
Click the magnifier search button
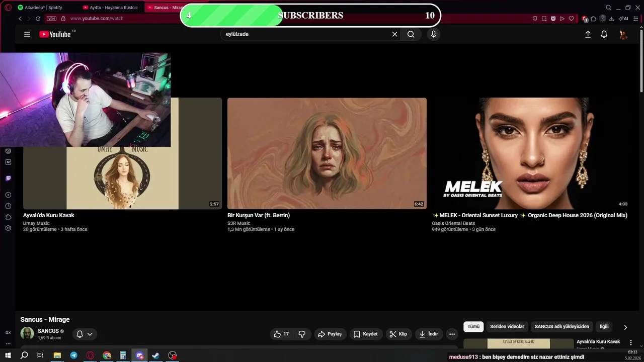411,34
